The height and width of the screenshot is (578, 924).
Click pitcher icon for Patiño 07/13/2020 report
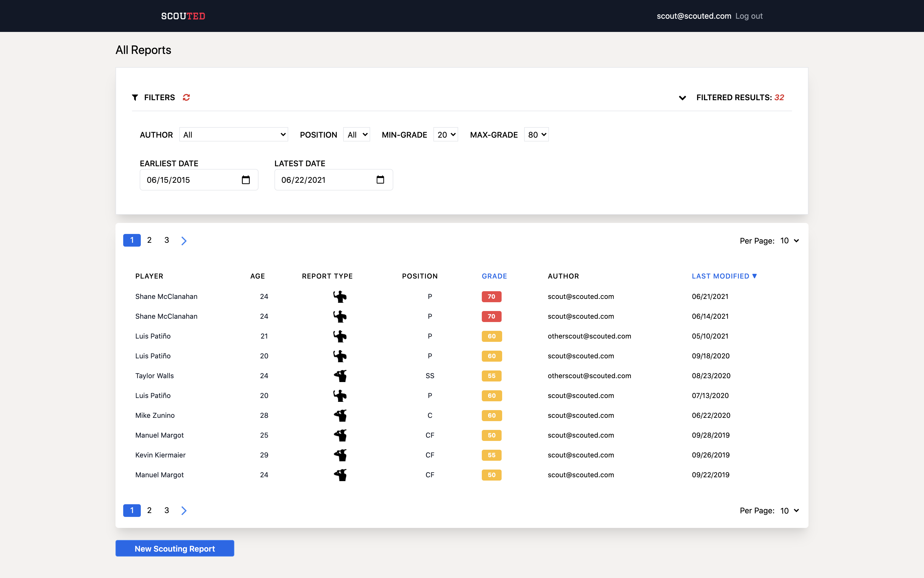tap(340, 396)
